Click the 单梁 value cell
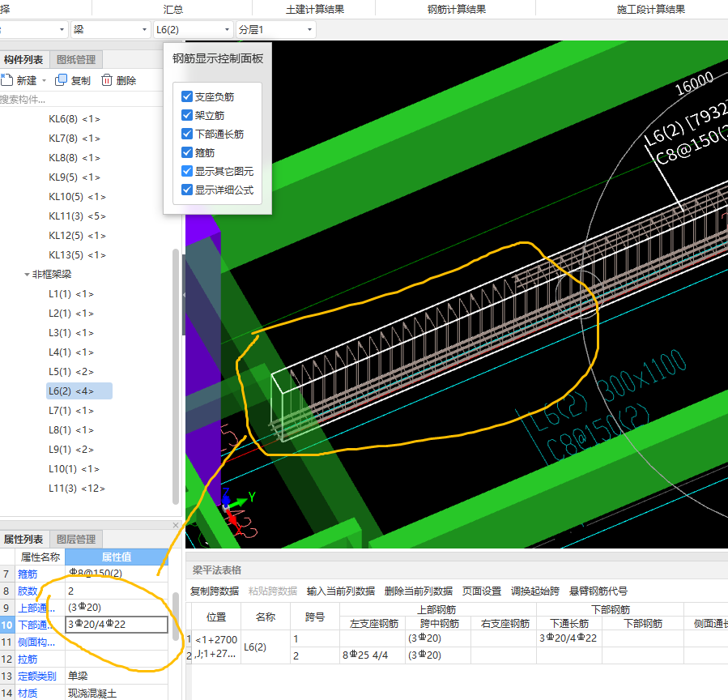The height and width of the screenshot is (700, 728). (x=117, y=676)
